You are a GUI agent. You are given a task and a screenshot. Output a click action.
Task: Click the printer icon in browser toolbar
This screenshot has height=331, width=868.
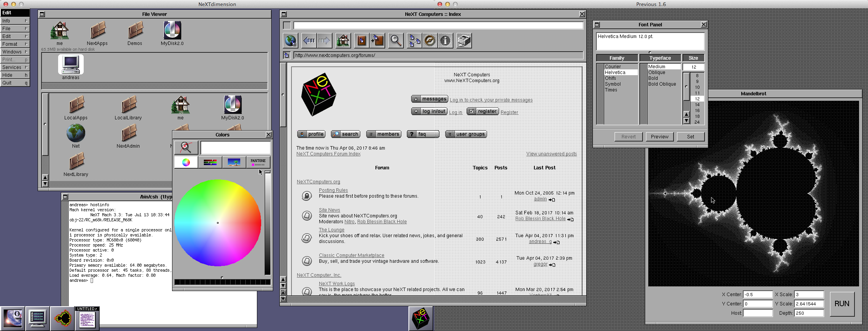[464, 41]
